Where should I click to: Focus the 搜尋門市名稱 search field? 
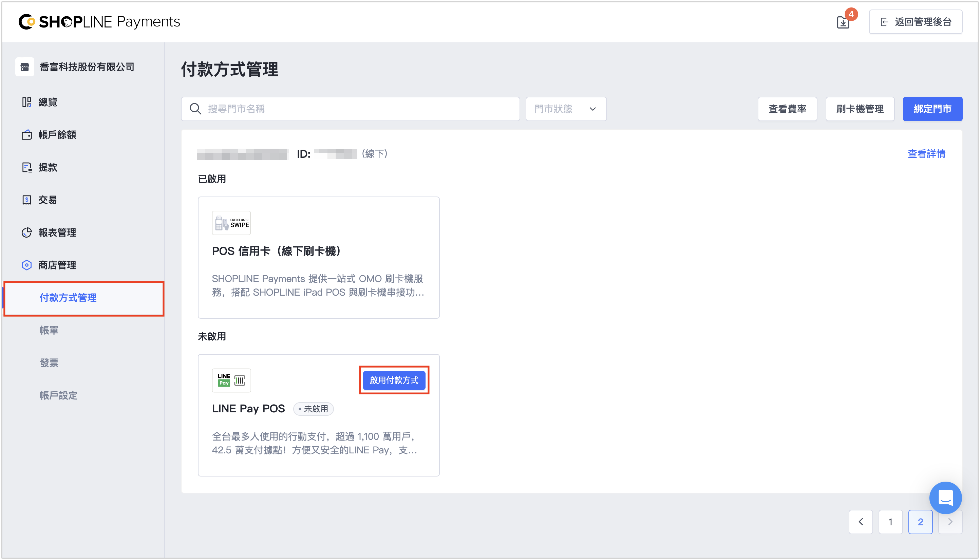(x=350, y=109)
